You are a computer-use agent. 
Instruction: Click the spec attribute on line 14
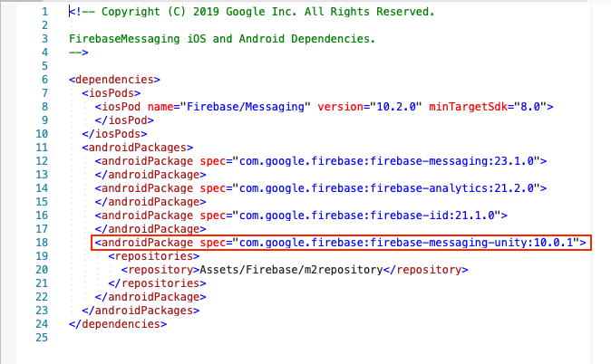(213, 188)
